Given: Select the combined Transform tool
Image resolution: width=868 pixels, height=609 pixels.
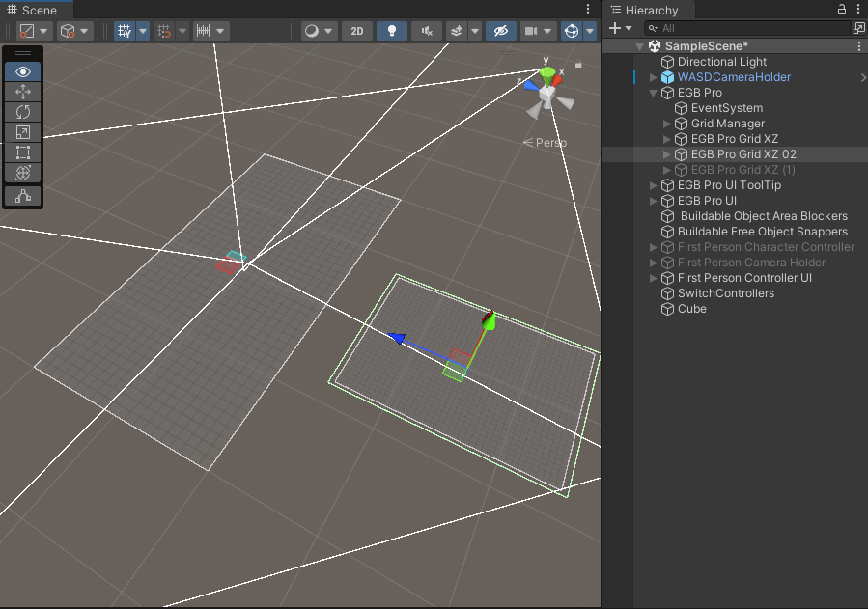Looking at the screenshot, I should coord(23,173).
